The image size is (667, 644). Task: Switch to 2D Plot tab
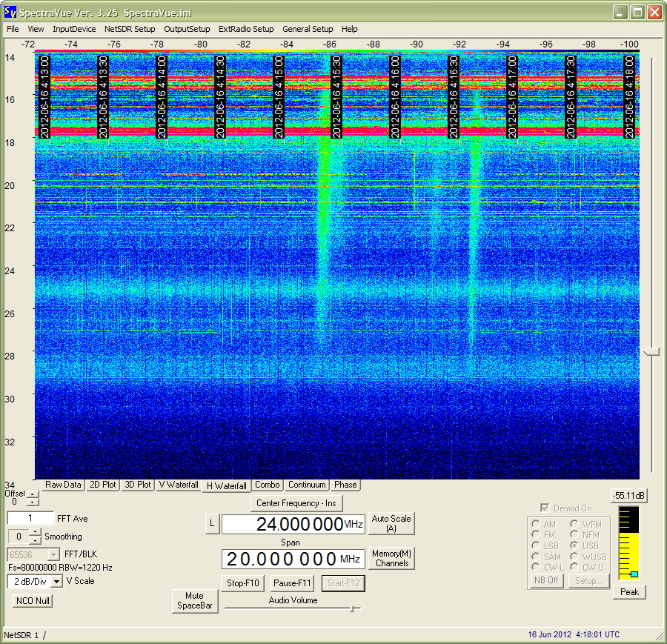(102, 485)
